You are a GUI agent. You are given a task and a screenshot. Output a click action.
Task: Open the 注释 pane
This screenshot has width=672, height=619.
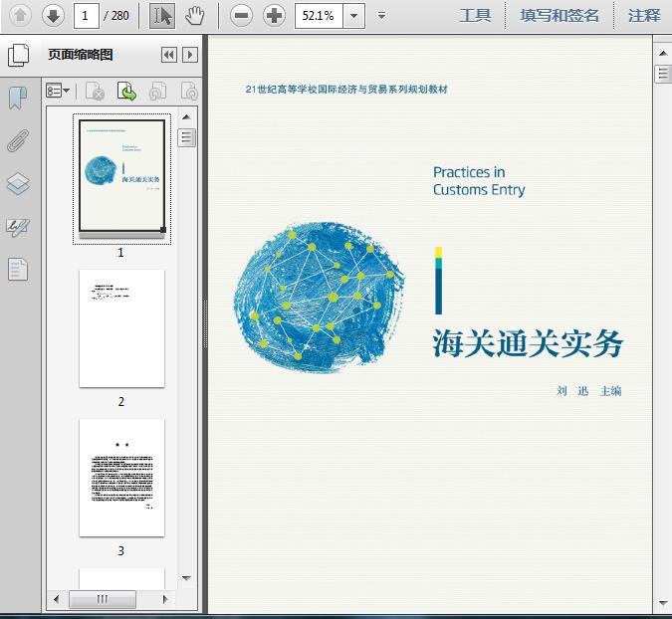coord(644,16)
